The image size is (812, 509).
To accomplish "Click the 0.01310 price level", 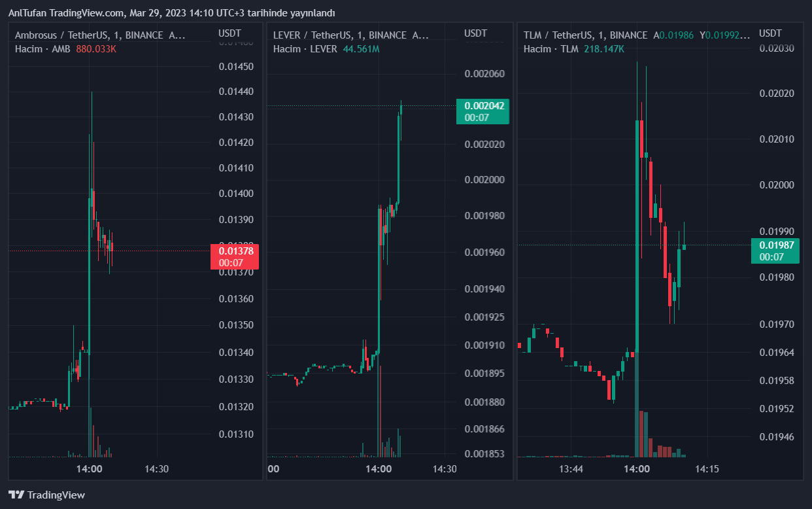I will [x=236, y=434].
